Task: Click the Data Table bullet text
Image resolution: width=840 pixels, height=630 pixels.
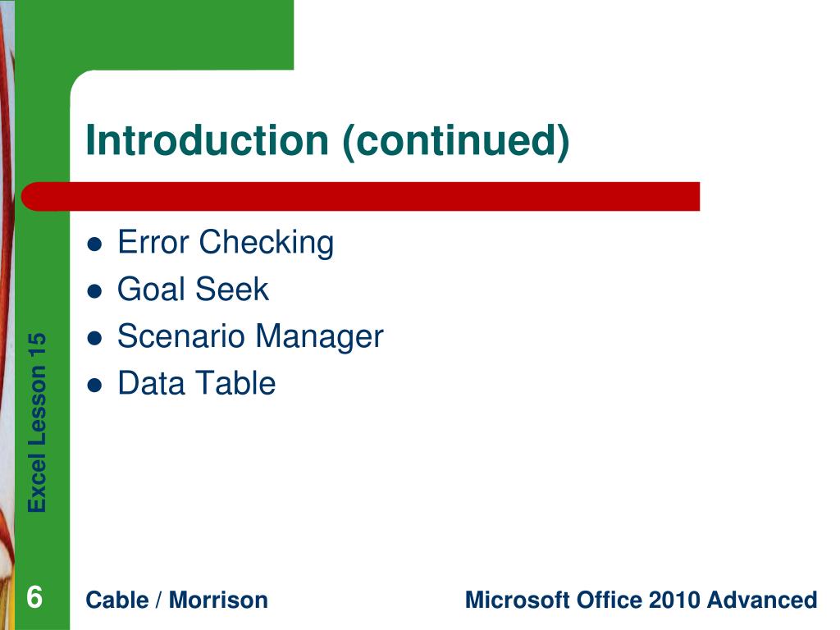Action: tap(197, 383)
